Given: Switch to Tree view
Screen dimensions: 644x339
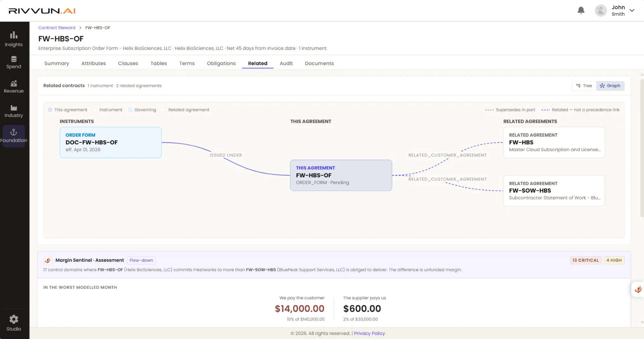Looking at the screenshot, I should (584, 86).
